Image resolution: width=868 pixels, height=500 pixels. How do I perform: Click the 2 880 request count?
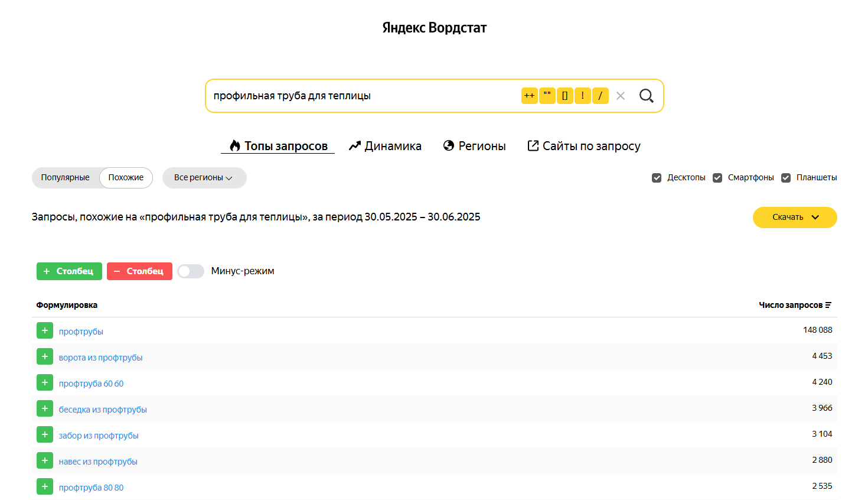click(x=822, y=460)
